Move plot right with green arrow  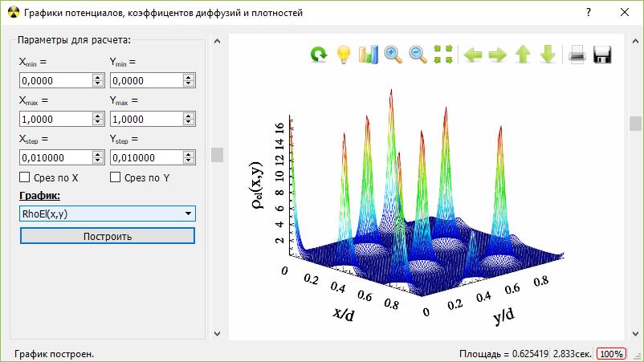(x=498, y=55)
